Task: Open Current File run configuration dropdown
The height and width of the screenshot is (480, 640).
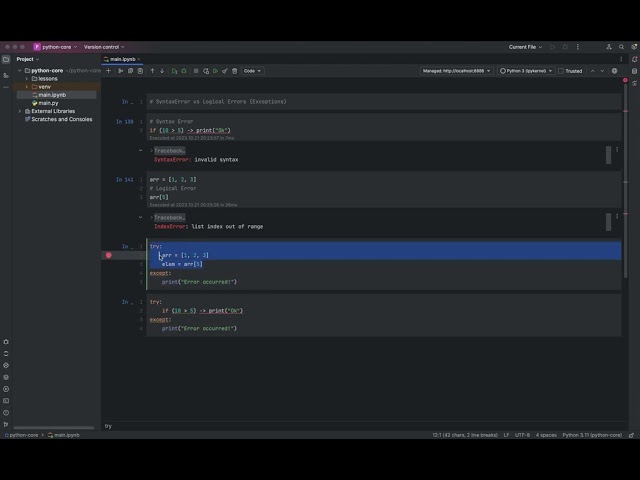Action: click(x=525, y=47)
